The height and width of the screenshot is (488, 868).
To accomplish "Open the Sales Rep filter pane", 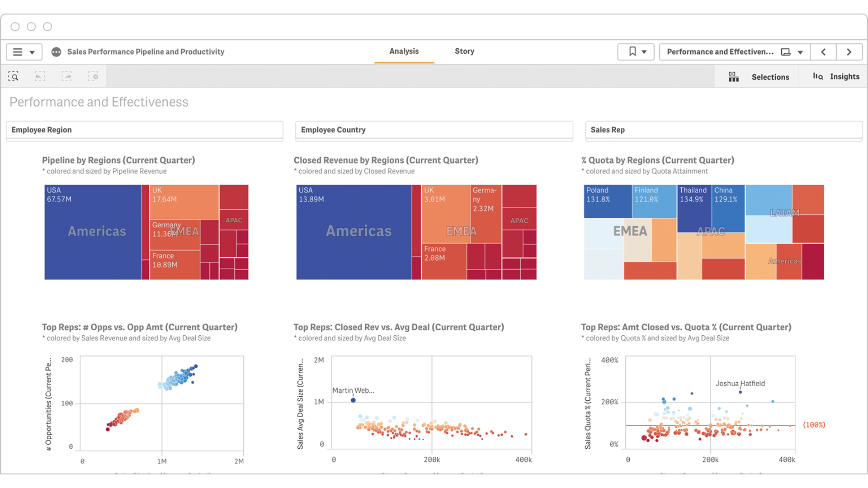I will pyautogui.click(x=723, y=130).
